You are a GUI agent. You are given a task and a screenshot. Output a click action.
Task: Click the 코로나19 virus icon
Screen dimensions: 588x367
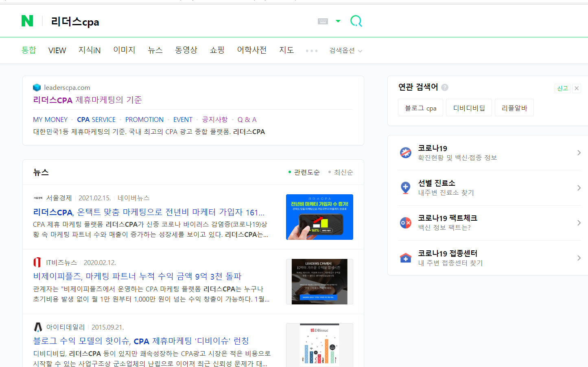[406, 153]
